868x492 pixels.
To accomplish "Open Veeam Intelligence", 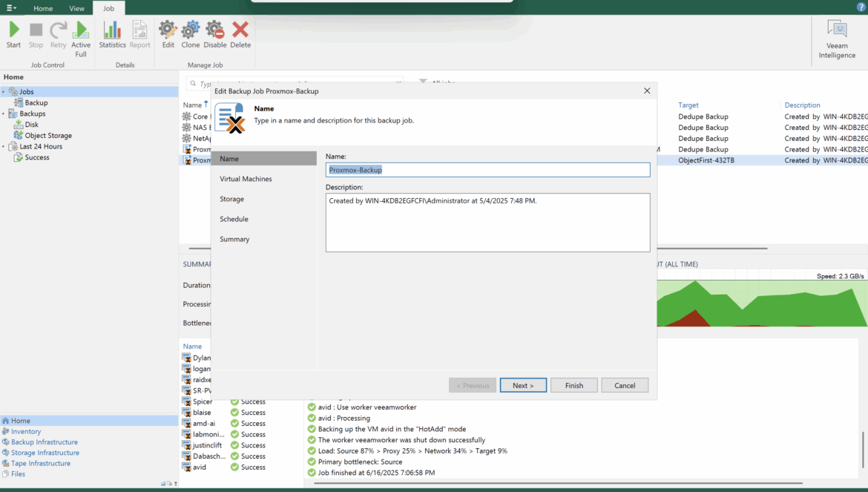I will pyautogui.click(x=837, y=39).
